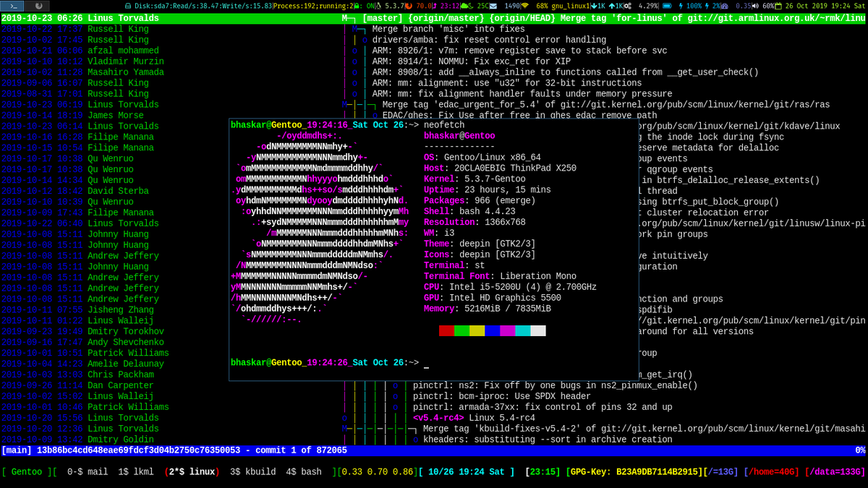Viewport: 868px width, 488px height.
Task: Click the calendar icon before 26 Oct 2019
Action: [x=778, y=6]
